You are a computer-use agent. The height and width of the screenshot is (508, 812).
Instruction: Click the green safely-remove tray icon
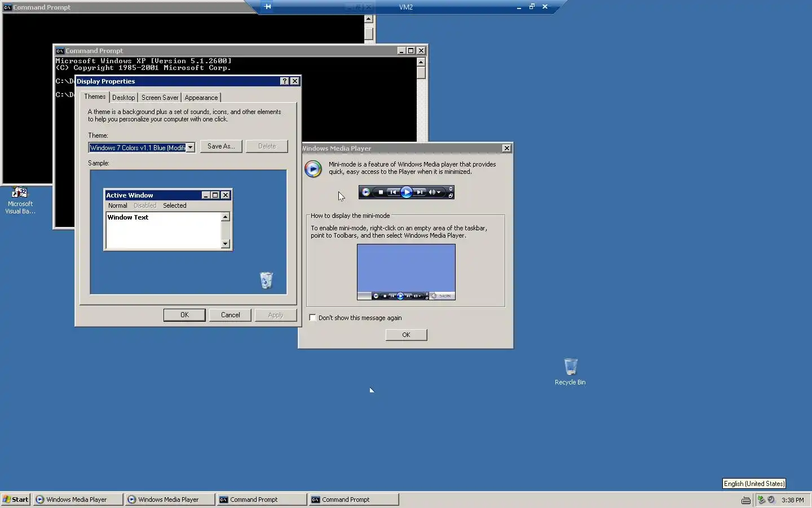click(761, 500)
